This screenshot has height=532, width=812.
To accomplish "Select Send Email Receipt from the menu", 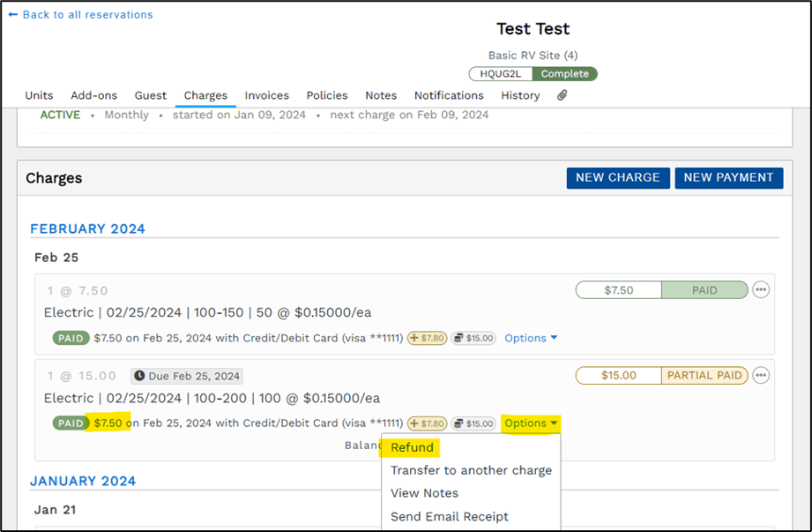I will [450, 516].
